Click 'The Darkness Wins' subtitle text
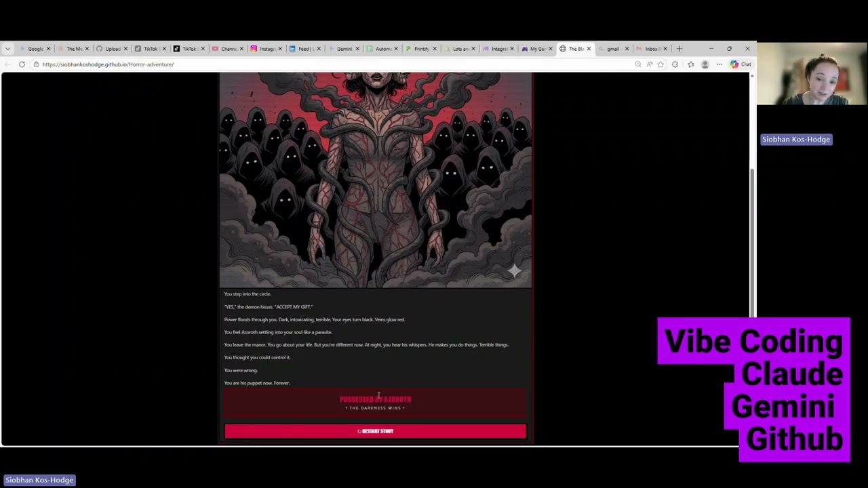This screenshot has height=488, width=868. 375,408
